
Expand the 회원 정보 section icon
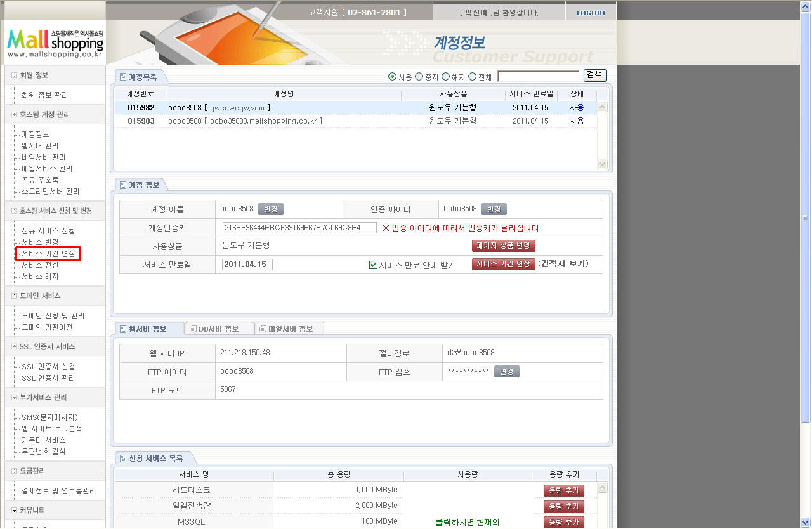pos(14,75)
